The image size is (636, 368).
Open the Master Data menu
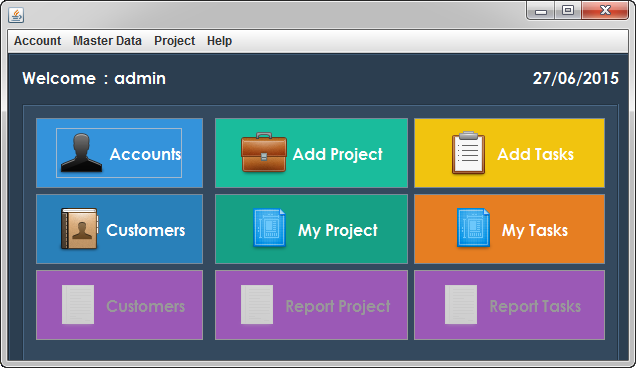[107, 41]
